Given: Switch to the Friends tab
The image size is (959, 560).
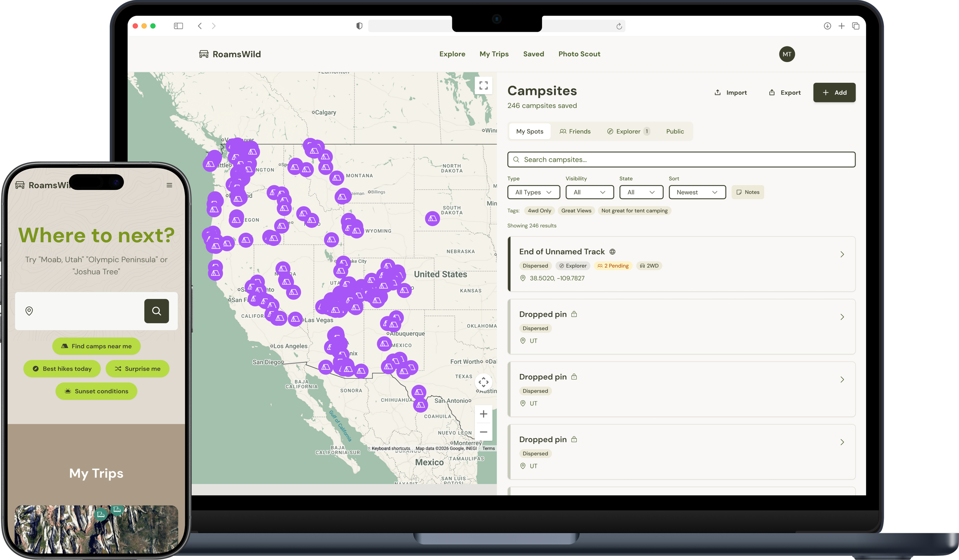Looking at the screenshot, I should click(575, 131).
